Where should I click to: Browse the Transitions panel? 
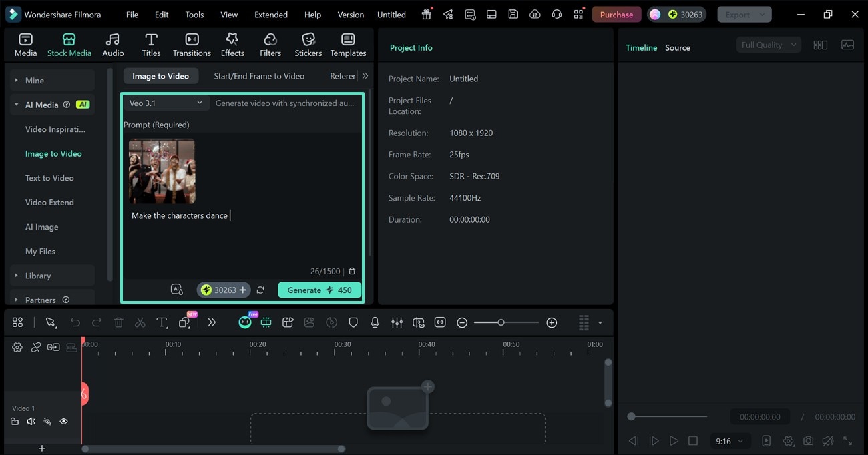(x=192, y=44)
